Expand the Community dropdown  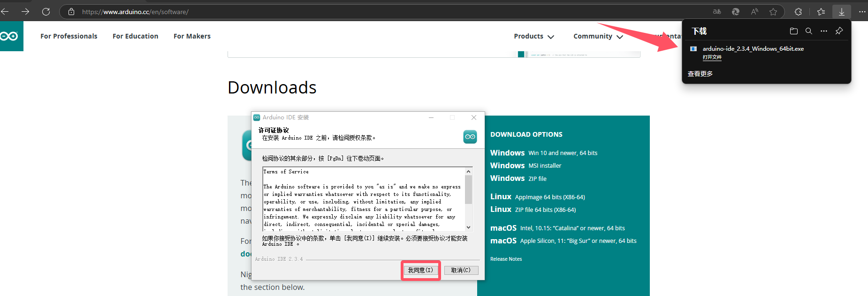(598, 36)
